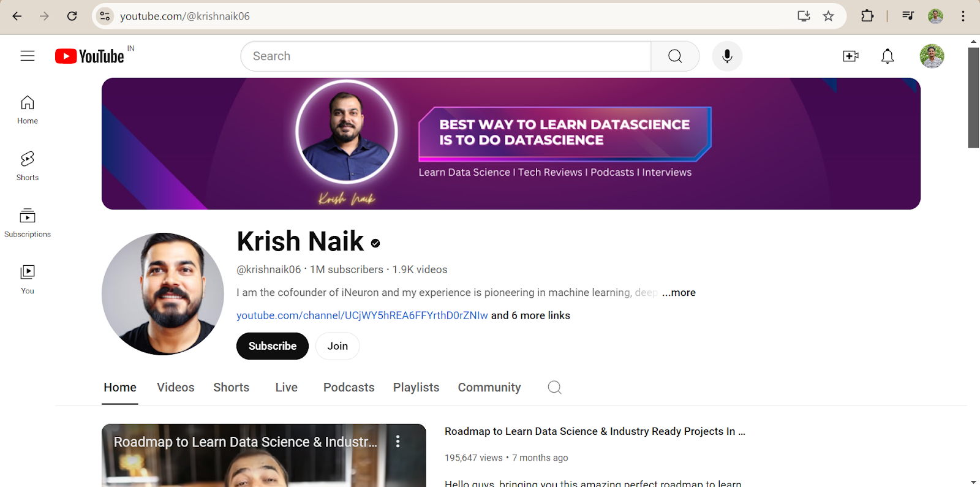Click the scrollbar down arrow
980x487 pixels.
[x=973, y=482]
